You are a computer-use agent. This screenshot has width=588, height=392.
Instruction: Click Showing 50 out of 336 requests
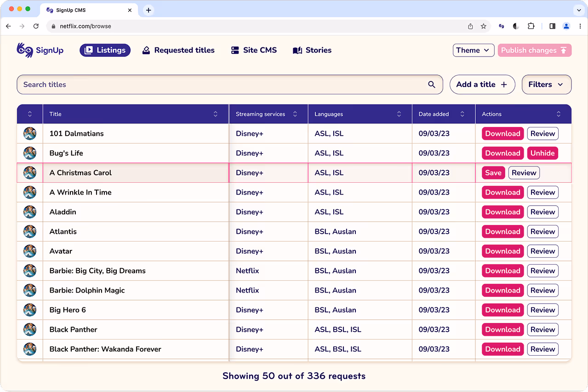pos(294,376)
